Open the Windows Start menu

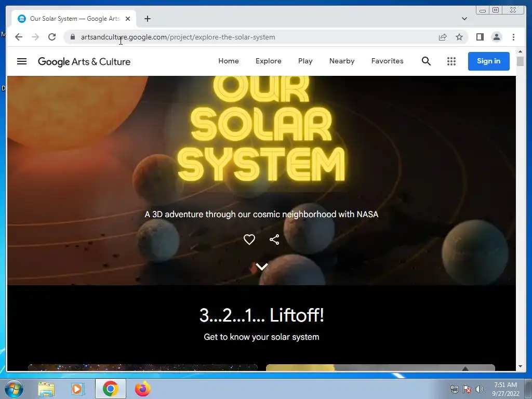[14, 389]
